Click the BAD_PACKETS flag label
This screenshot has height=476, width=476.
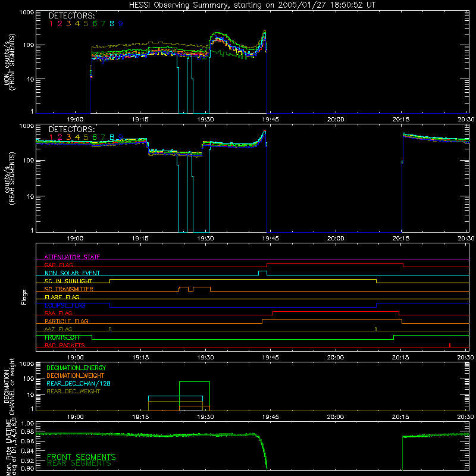[x=65, y=345]
